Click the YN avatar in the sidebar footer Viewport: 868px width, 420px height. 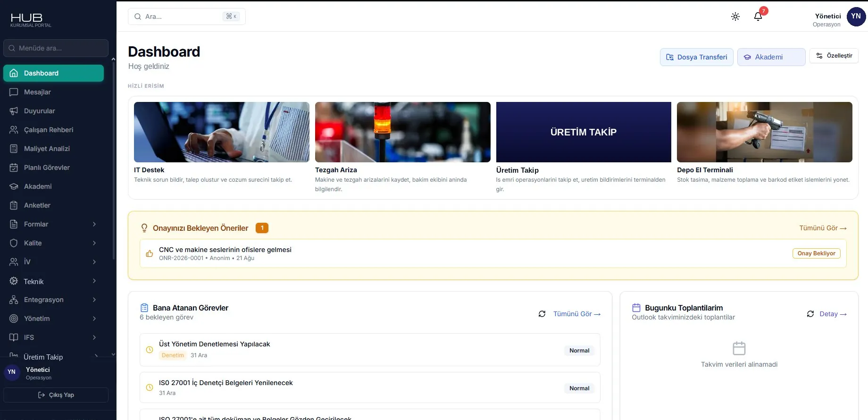[x=12, y=372]
